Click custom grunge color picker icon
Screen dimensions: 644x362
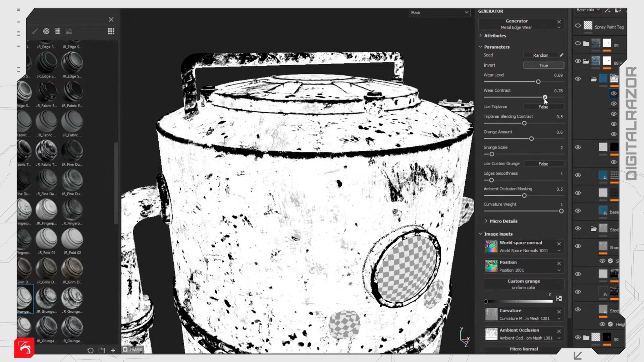(559, 298)
